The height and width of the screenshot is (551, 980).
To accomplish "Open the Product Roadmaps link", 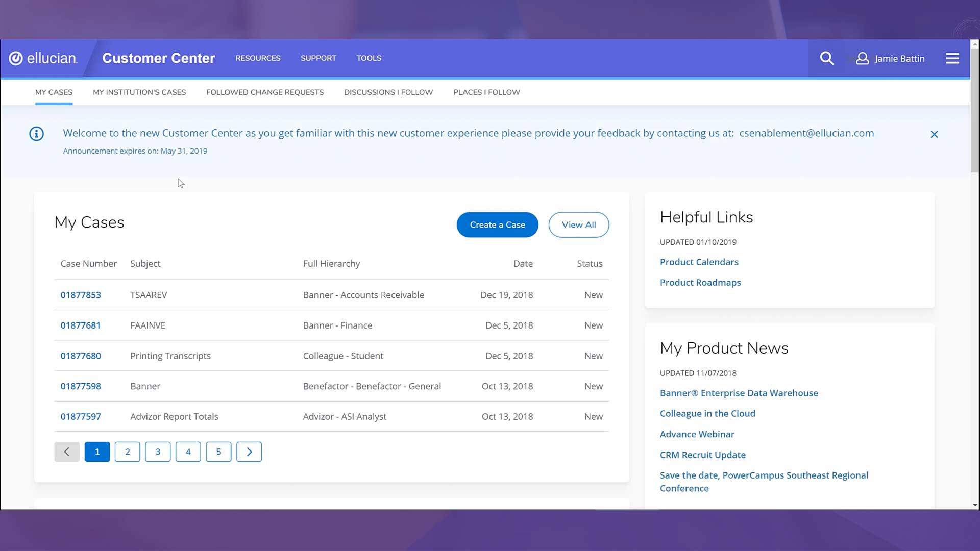I will (700, 282).
